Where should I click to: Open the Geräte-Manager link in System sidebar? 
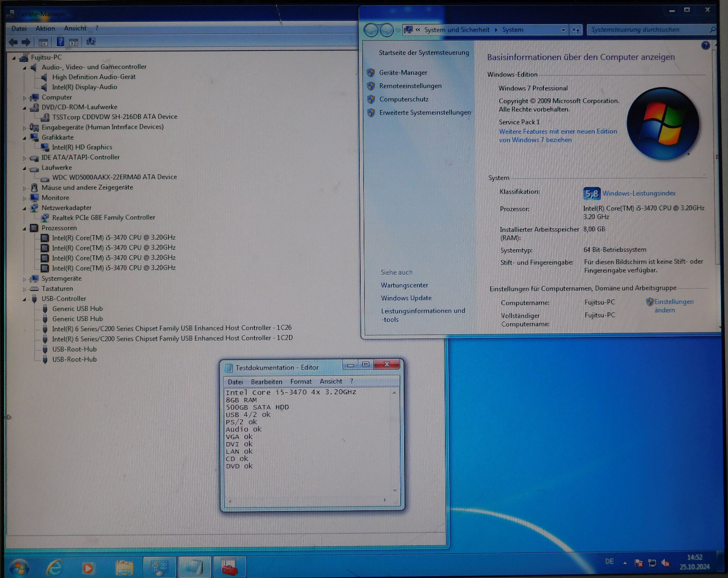pyautogui.click(x=403, y=73)
